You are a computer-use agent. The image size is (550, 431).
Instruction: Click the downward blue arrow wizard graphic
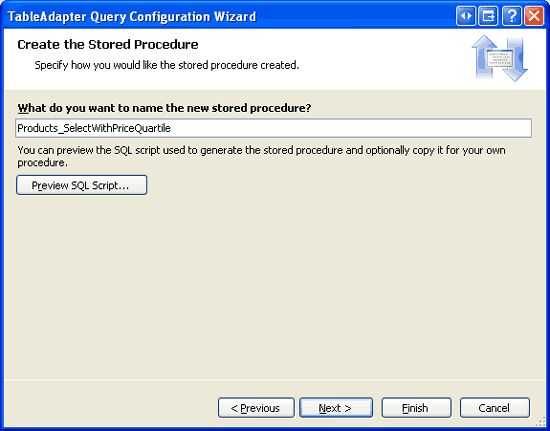click(x=516, y=61)
